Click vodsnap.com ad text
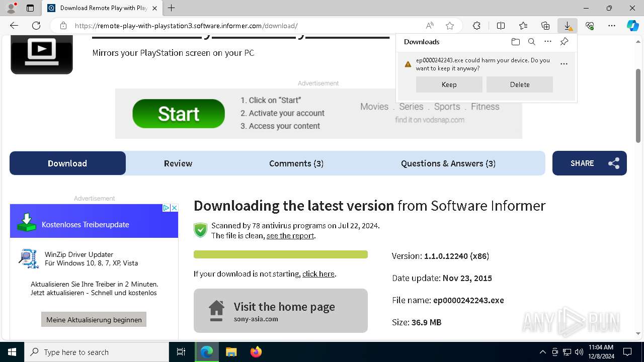Image resolution: width=644 pixels, height=362 pixels. pyautogui.click(x=430, y=120)
